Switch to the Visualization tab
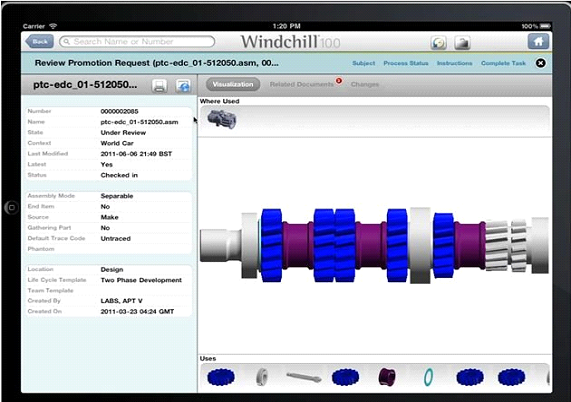Image resolution: width=571 pixels, height=402 pixels. (x=233, y=84)
